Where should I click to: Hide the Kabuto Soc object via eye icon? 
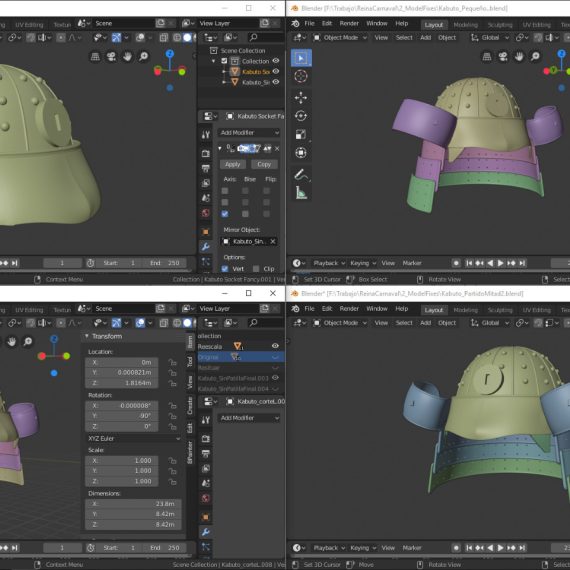pyautogui.click(x=276, y=71)
